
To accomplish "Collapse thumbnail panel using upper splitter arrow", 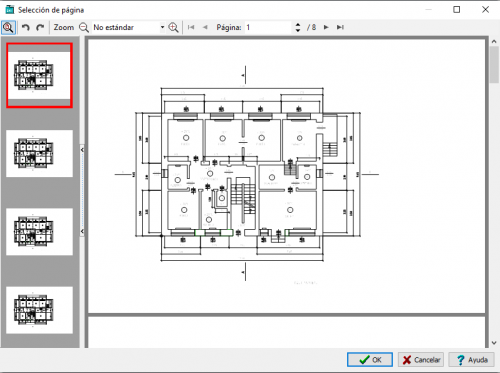I will coord(82,150).
